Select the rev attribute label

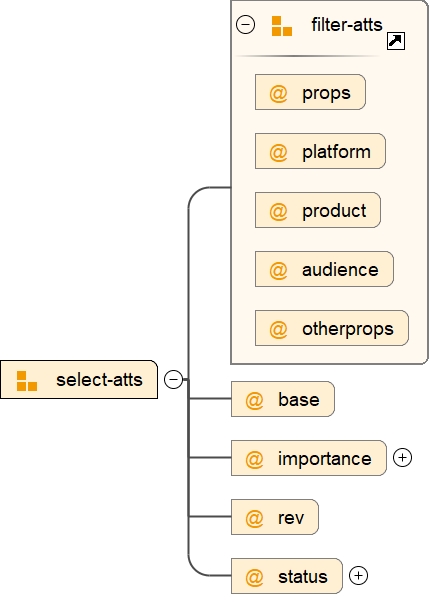point(291,518)
